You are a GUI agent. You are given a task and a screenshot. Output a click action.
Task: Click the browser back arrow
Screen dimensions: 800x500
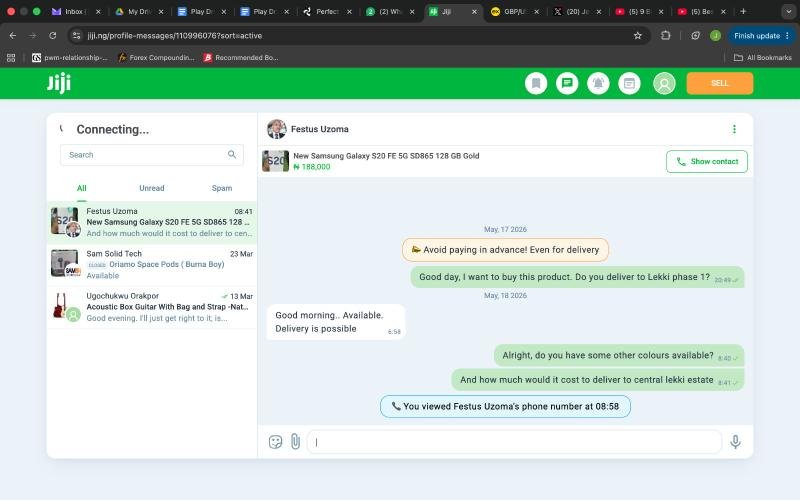13,35
